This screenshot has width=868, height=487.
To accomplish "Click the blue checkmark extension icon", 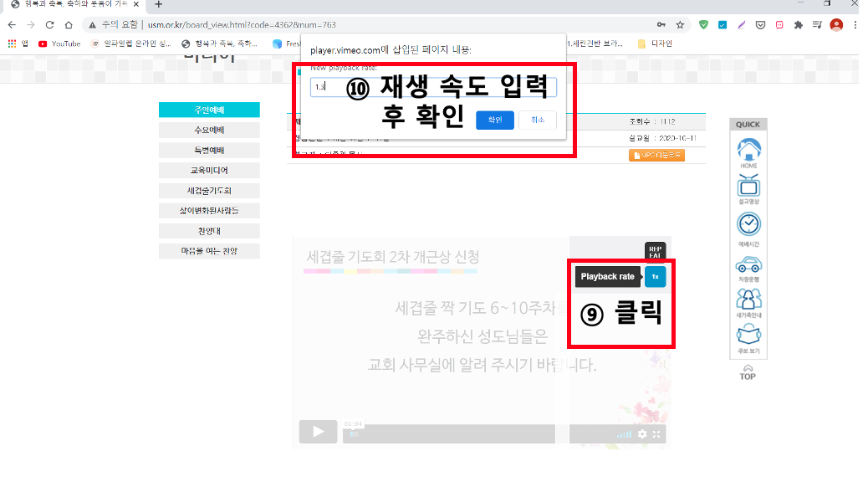I will pyautogui.click(x=722, y=25).
